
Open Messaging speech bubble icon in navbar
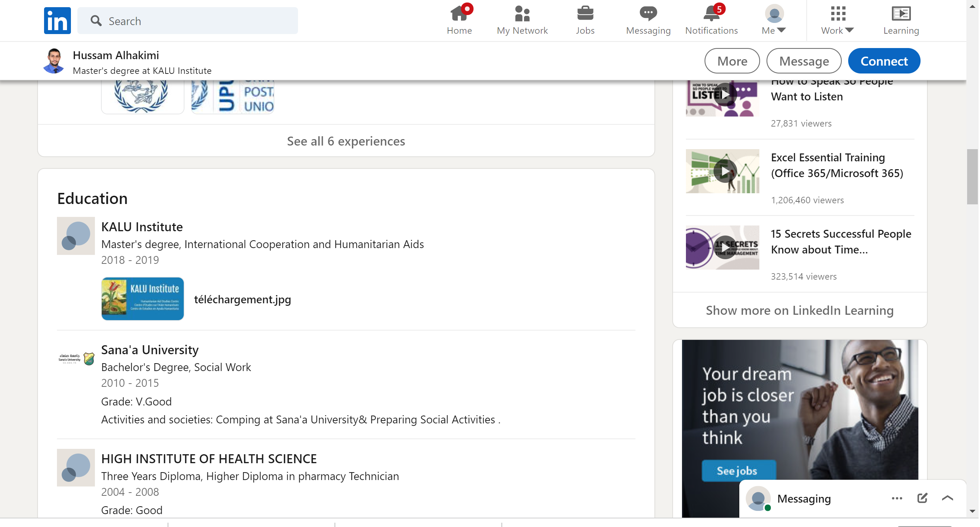(x=648, y=14)
